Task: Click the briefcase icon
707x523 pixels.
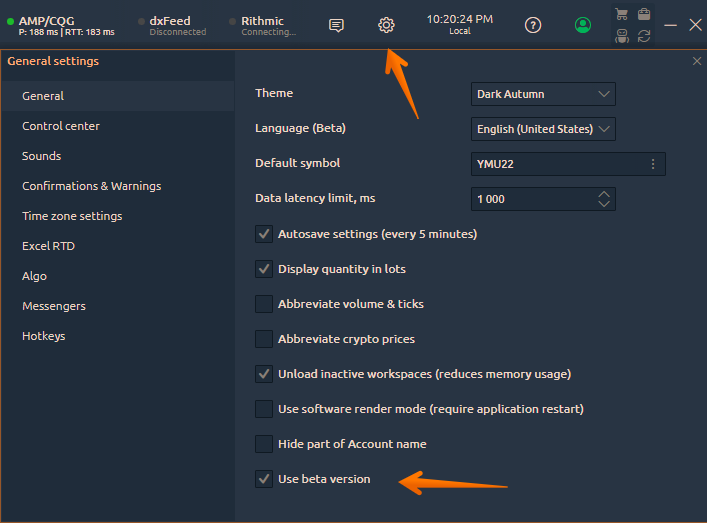Action: coord(644,14)
